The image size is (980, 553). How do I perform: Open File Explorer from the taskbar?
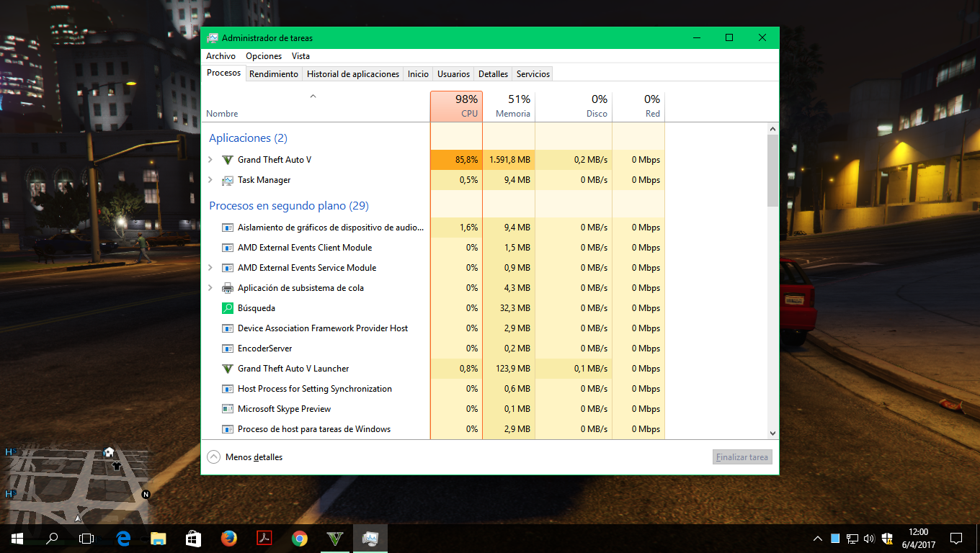click(159, 539)
